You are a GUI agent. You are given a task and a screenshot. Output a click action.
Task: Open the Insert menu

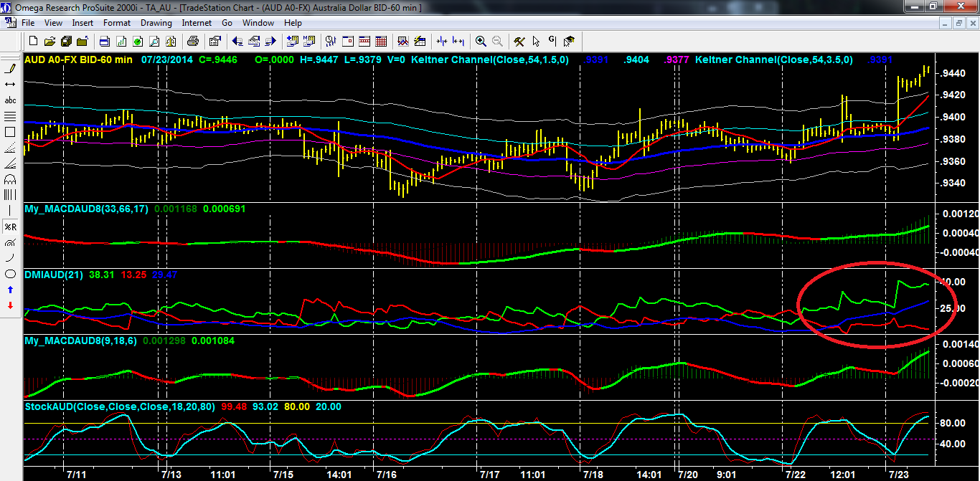pos(83,23)
